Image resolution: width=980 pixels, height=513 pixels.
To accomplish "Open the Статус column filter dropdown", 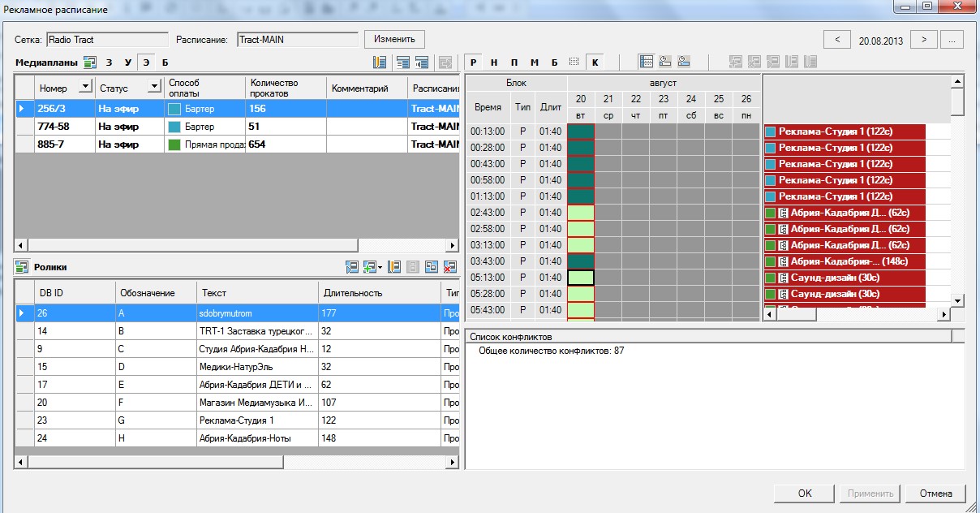I will [154, 88].
